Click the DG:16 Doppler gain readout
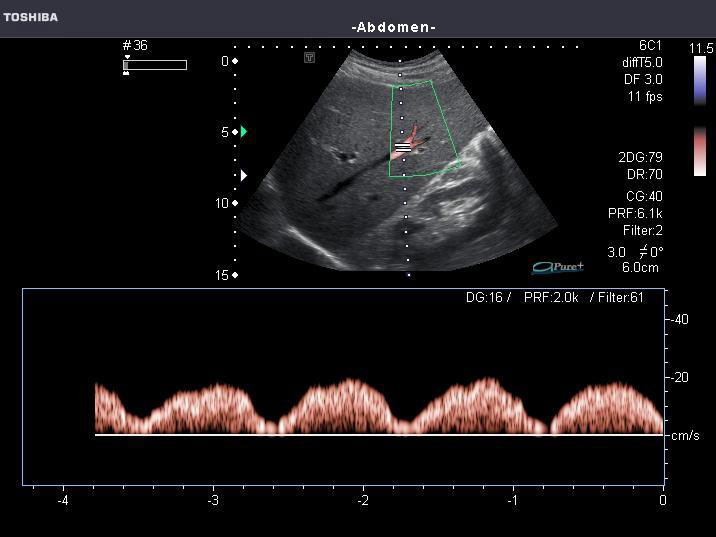716x537 pixels. [x=488, y=297]
